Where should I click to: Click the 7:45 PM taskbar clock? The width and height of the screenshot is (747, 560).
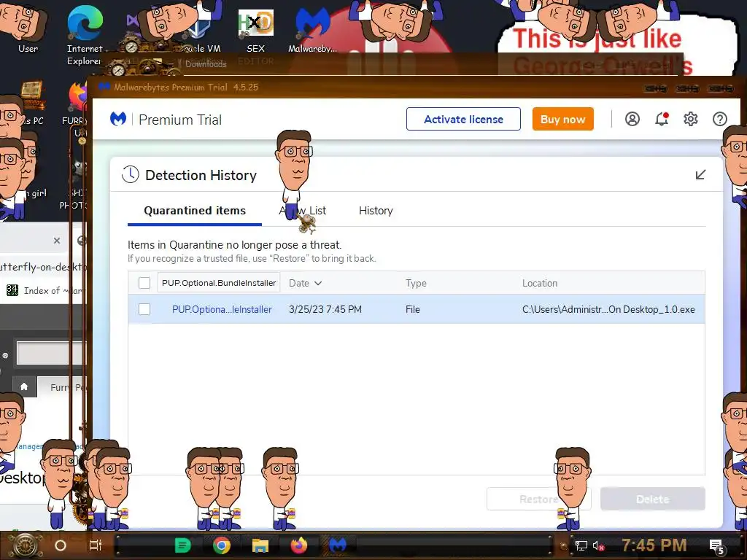[x=654, y=545]
